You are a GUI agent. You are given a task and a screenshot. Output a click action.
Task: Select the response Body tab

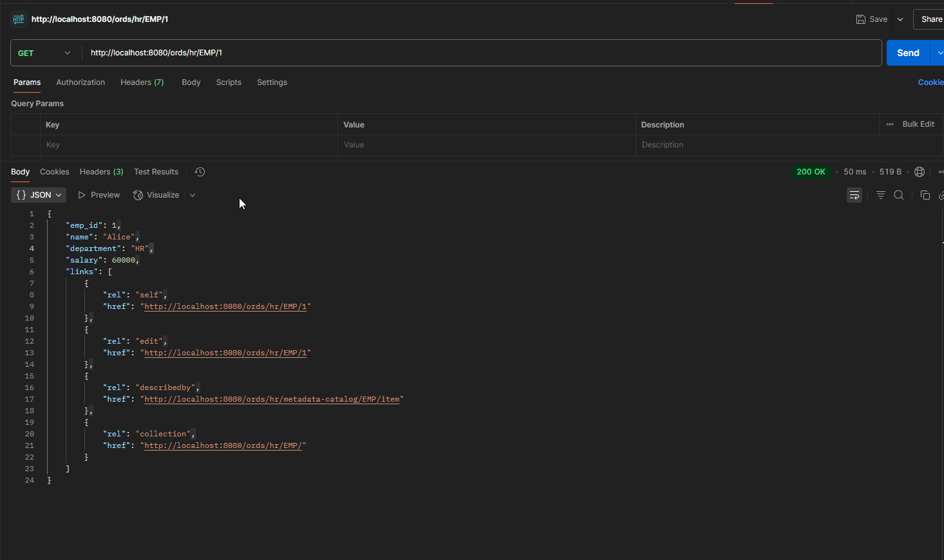pos(21,172)
